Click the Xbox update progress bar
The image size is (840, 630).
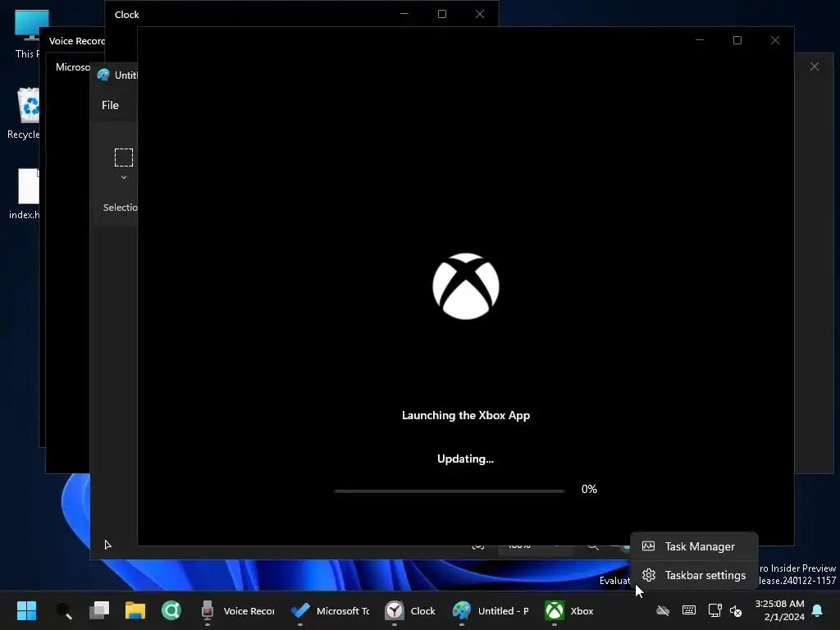[x=450, y=491]
